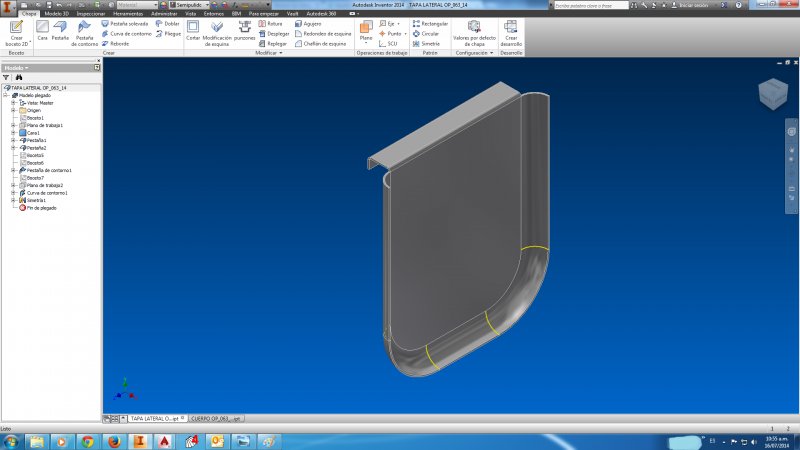The width and height of the screenshot is (800, 450).
Task: Open the binoculars find icon in browser
Action: point(19,78)
